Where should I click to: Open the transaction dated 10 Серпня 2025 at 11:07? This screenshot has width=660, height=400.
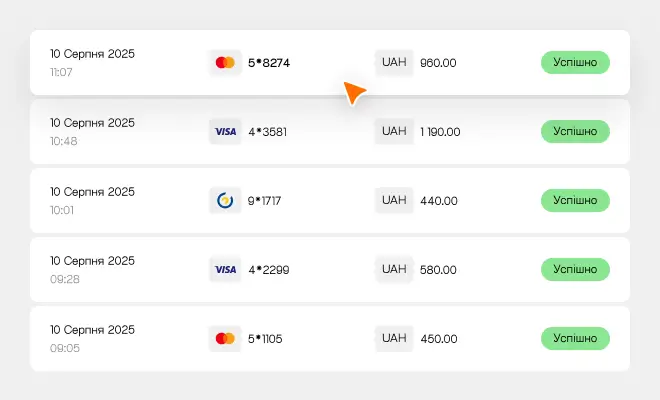(x=330, y=62)
